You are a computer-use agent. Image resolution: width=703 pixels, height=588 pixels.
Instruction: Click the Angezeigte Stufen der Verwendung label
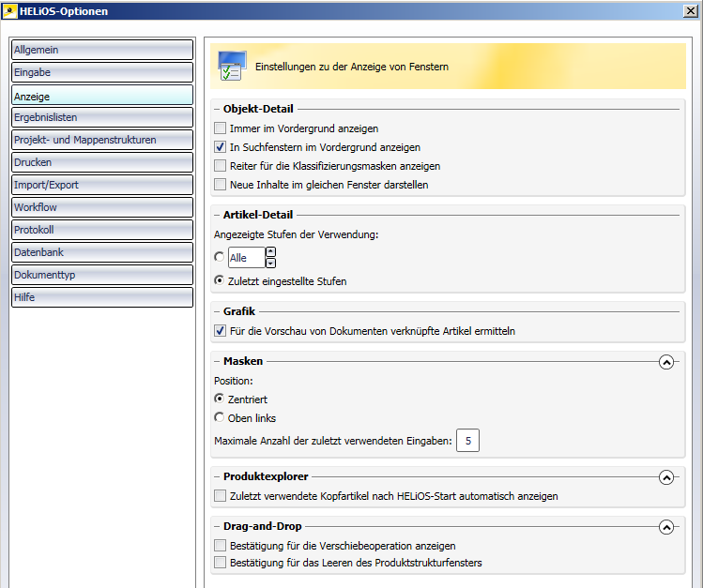tap(296, 234)
